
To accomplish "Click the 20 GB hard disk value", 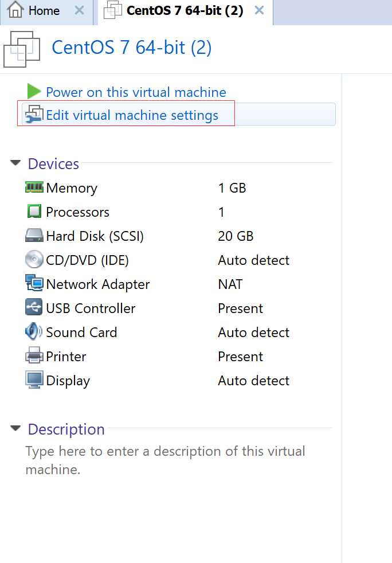I will click(x=236, y=236).
